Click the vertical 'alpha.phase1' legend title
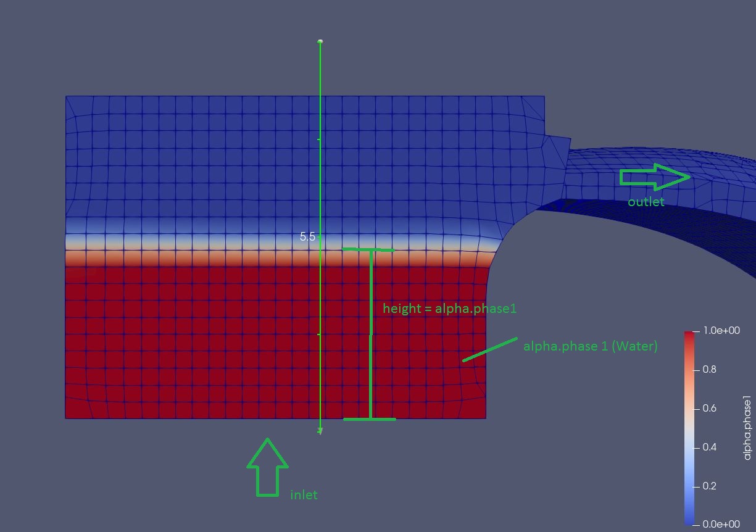Screen dimensions: 756x532 (747, 427)
